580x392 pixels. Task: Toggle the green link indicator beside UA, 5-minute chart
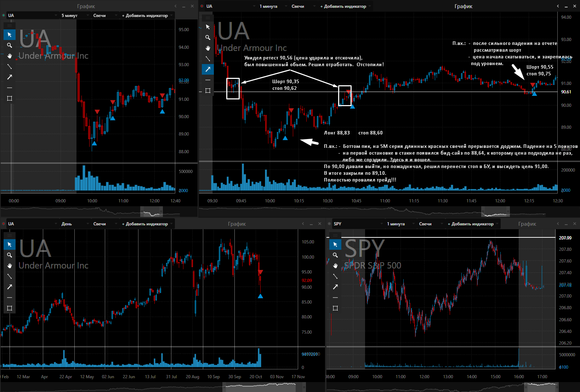4,15
